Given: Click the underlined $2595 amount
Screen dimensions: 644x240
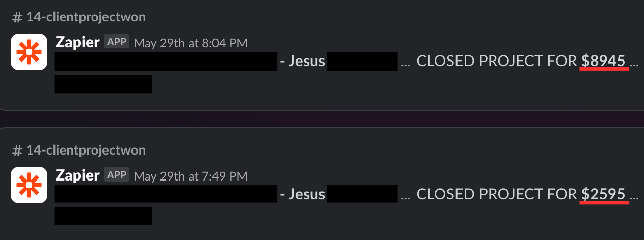Looking at the screenshot, I should (x=603, y=194).
